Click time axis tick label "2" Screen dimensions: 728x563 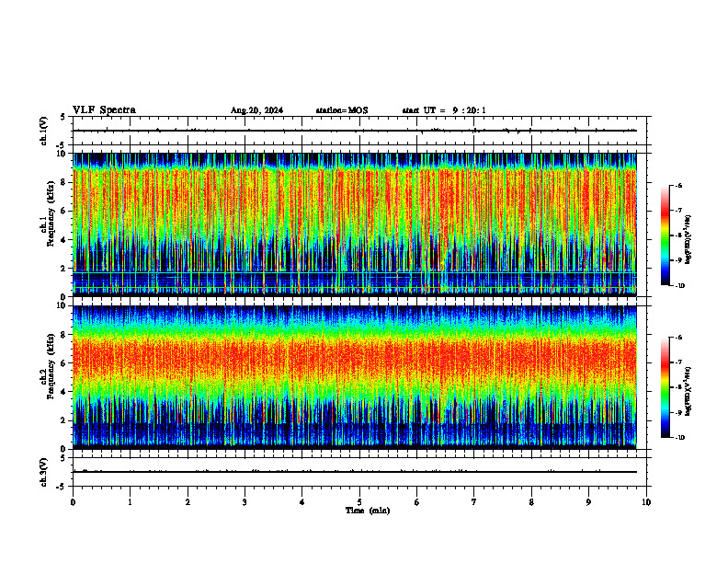pos(188,502)
